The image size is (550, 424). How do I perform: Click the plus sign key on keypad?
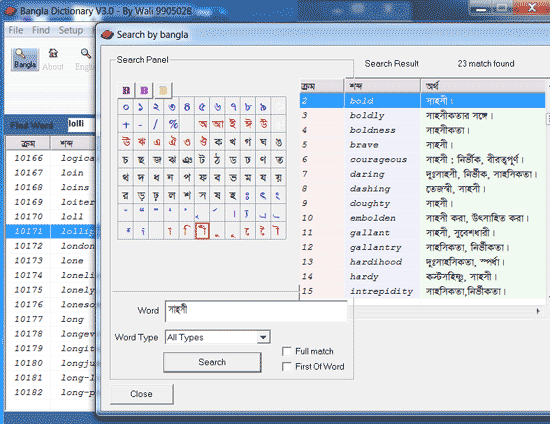[126, 124]
